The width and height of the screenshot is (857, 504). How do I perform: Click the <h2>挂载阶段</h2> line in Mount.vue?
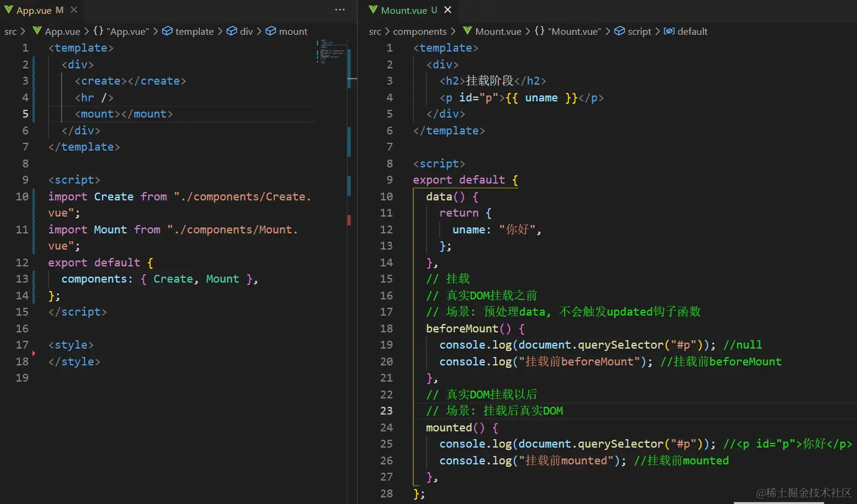pos(493,81)
